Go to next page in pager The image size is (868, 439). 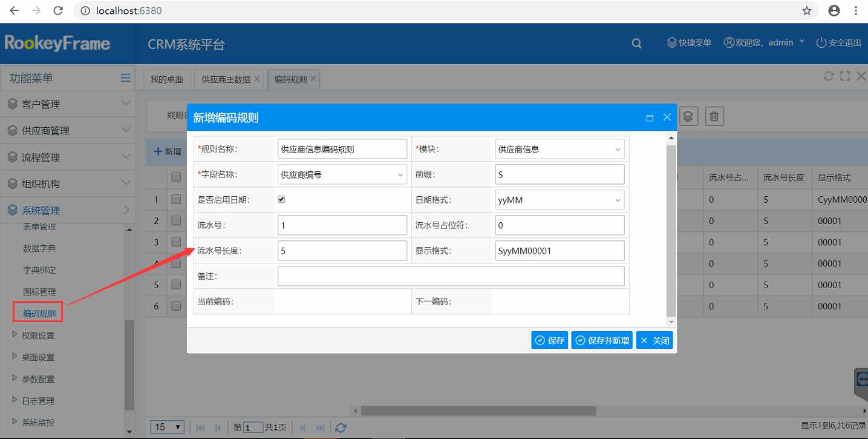click(303, 427)
